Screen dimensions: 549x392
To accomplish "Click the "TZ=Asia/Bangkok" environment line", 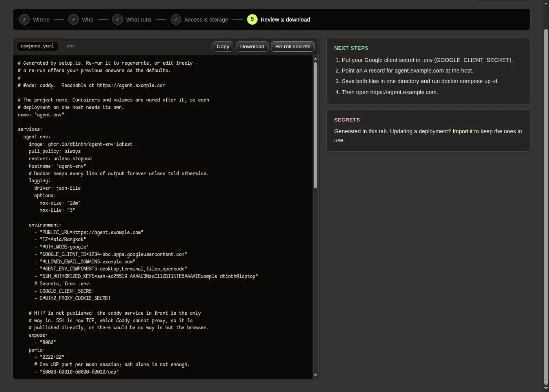I will click(60, 240).
